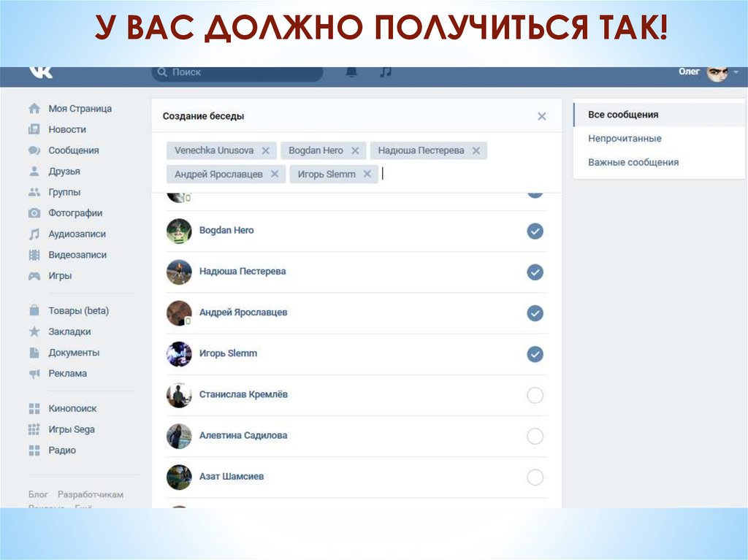The height and width of the screenshot is (560, 748).
Task: Switch to Непрочитанные messages tab
Action: [x=625, y=139]
